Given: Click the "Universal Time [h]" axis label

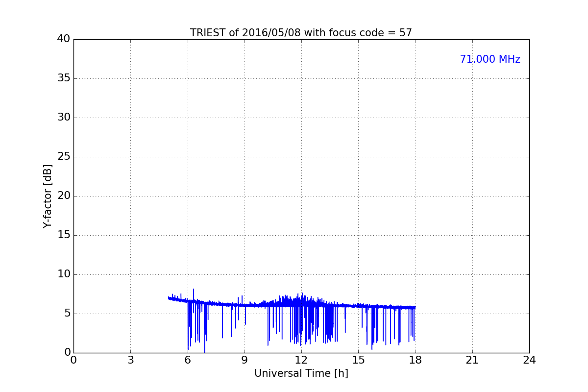Looking at the screenshot, I should [301, 373].
